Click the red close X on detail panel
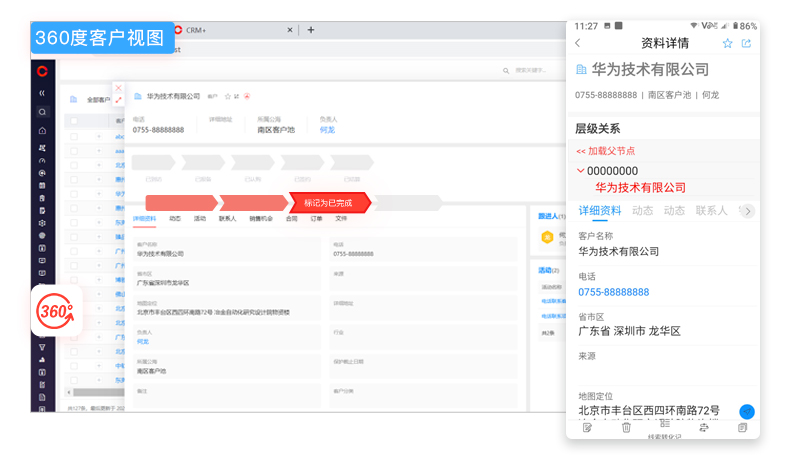The width and height of the screenshot is (792, 459). [119, 88]
